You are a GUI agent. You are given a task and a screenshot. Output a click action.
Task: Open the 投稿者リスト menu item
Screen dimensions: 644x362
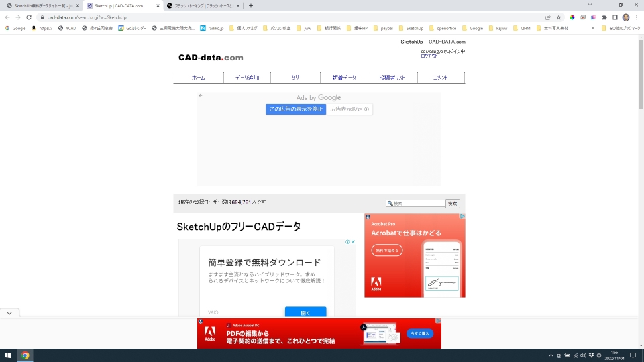(392, 78)
